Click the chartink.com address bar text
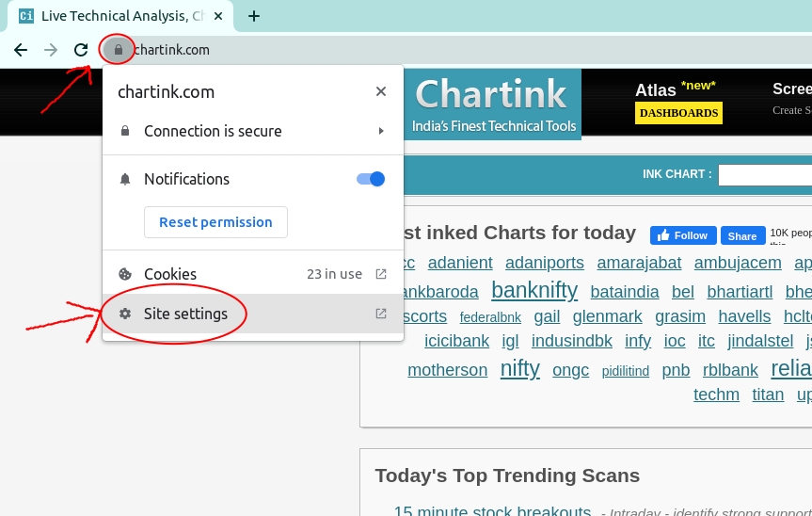The width and height of the screenshot is (812, 516). 172,50
